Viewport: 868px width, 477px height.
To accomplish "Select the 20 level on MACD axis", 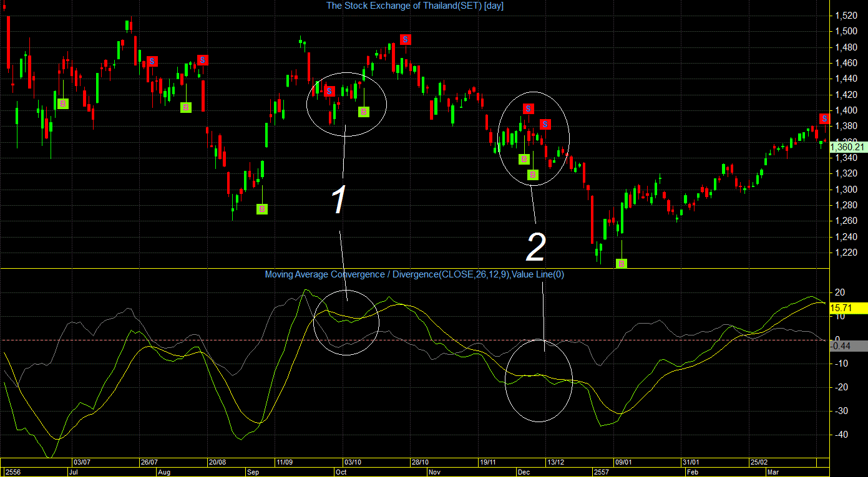I will click(x=840, y=292).
